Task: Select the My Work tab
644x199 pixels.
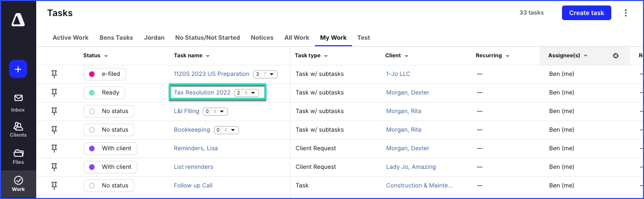Action: pyautogui.click(x=334, y=38)
